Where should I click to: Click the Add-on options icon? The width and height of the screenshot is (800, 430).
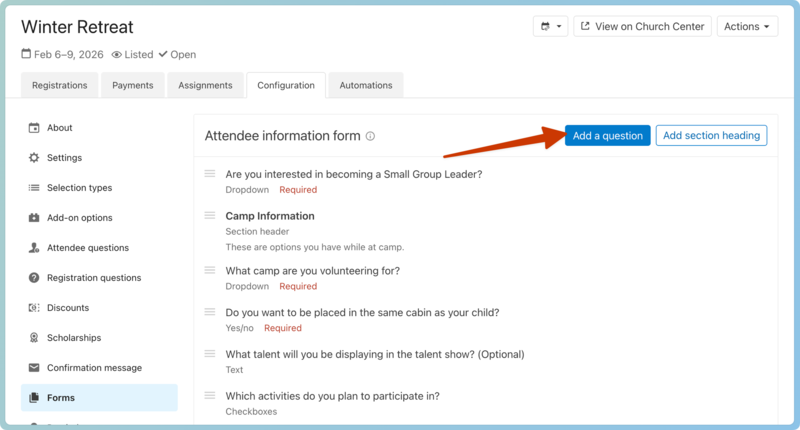tap(34, 218)
